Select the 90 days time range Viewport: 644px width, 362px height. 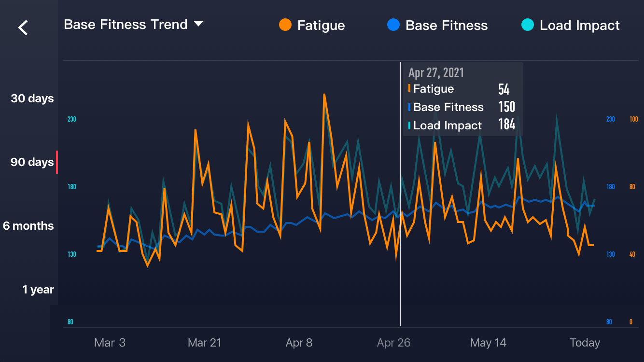tap(32, 162)
